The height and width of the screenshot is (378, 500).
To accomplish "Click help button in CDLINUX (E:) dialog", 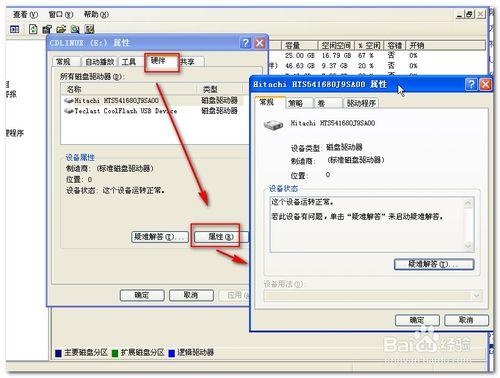I will [246, 43].
